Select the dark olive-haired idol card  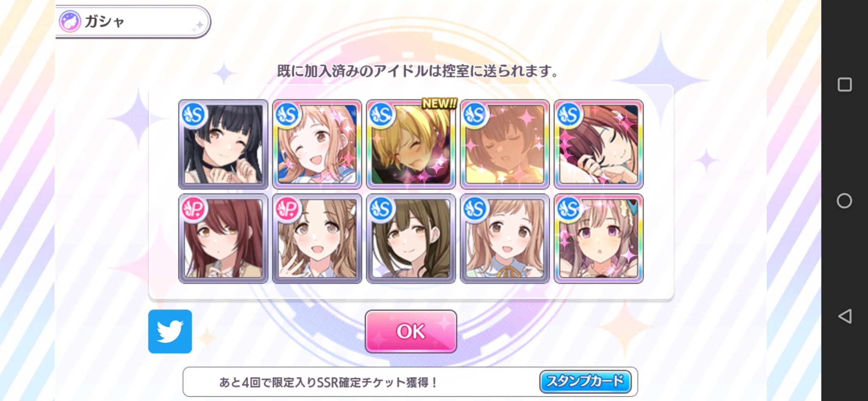click(411, 238)
